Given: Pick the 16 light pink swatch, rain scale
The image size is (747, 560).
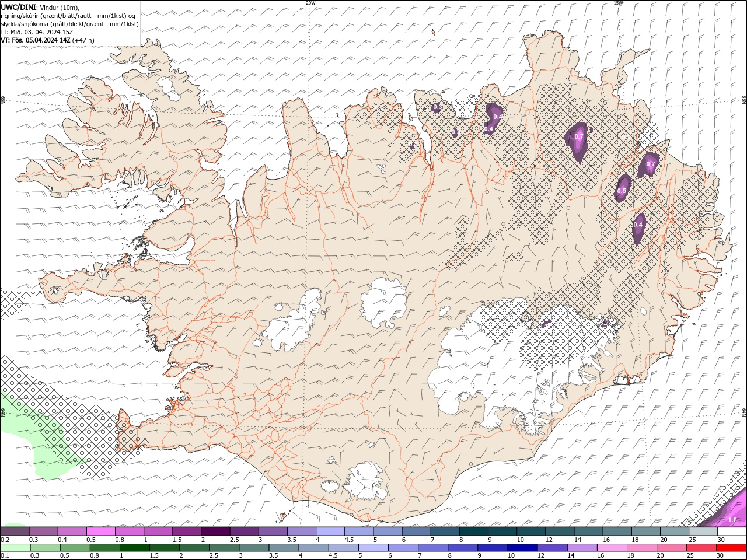Looking at the screenshot, I should (612, 548).
